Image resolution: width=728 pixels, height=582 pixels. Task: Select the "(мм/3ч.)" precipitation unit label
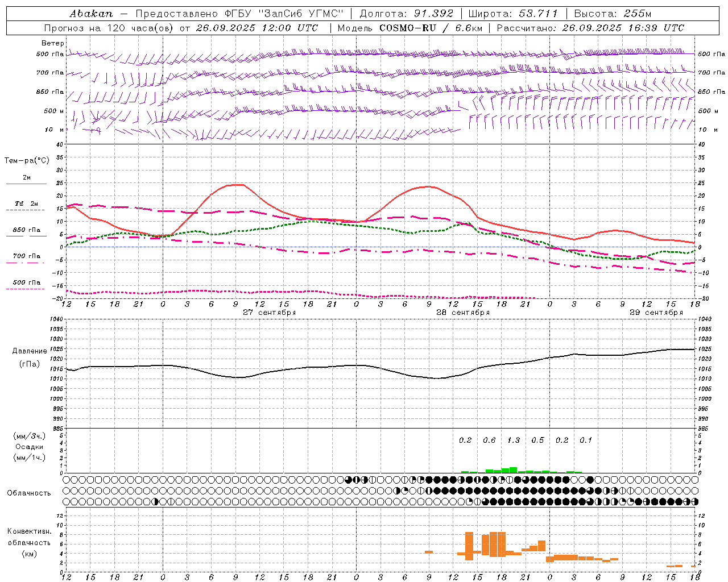tap(30, 436)
